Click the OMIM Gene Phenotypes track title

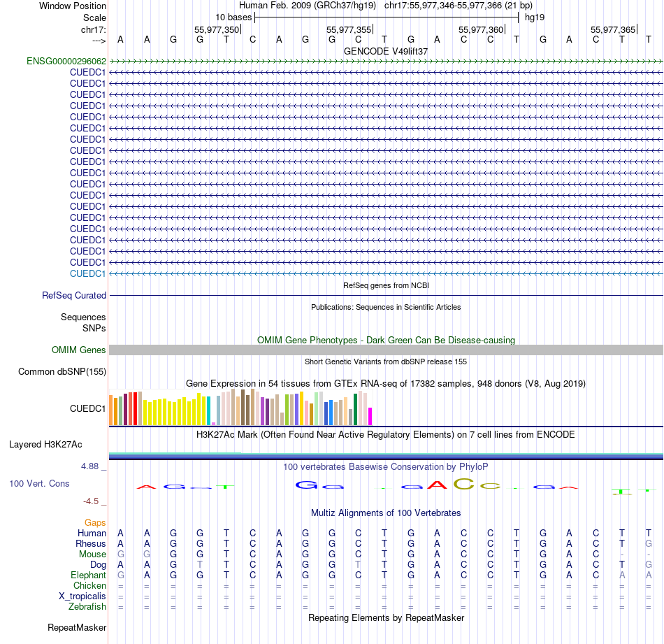pos(387,341)
